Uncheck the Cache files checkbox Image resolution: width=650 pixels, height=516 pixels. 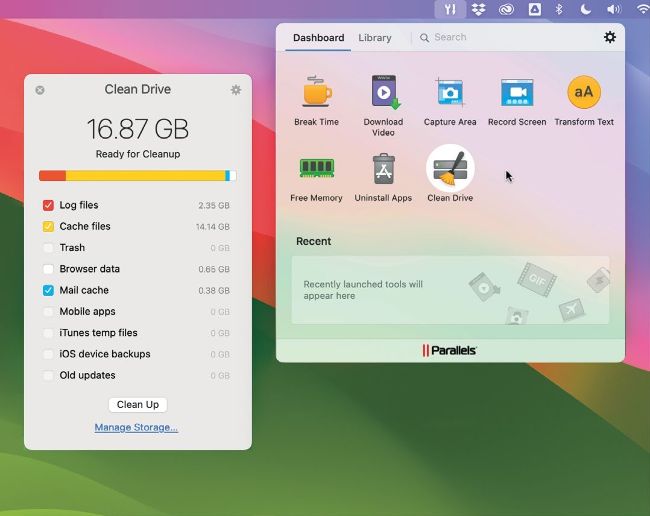(48, 226)
